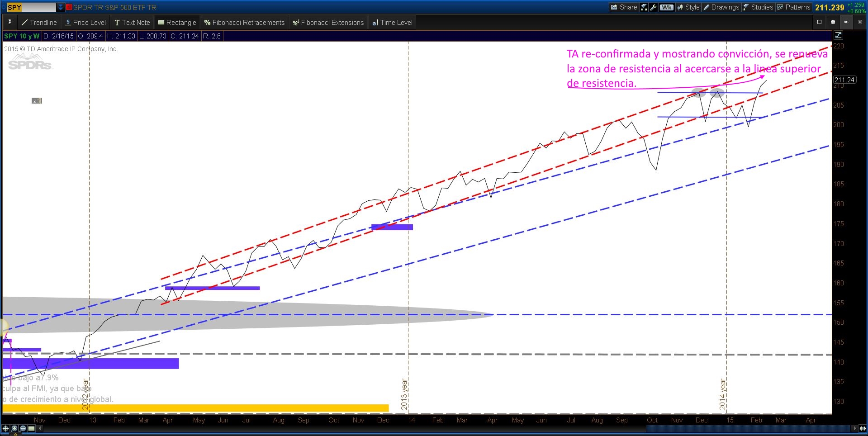Click the 2013 year time marker
This screenshot has width=868, height=436.
[404, 394]
